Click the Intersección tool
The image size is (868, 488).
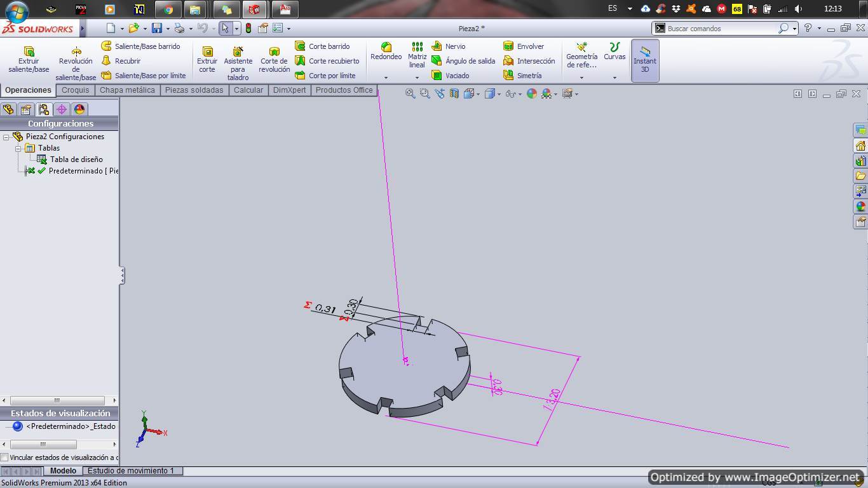coord(529,61)
